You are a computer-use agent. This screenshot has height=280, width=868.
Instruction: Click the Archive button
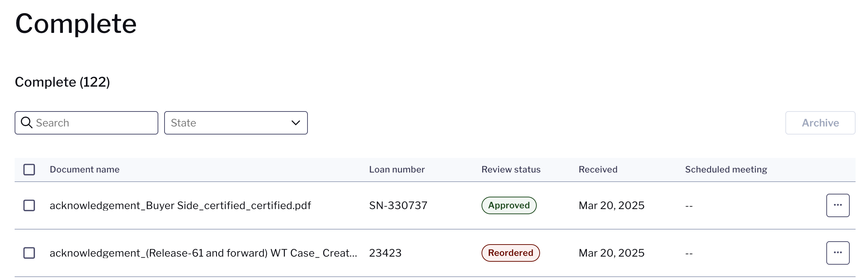tap(820, 123)
